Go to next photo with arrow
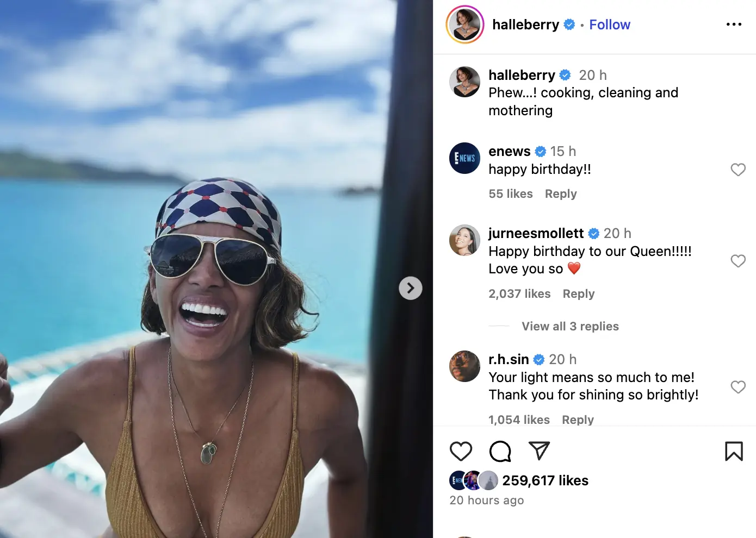This screenshot has height=538, width=756. pos(411,288)
